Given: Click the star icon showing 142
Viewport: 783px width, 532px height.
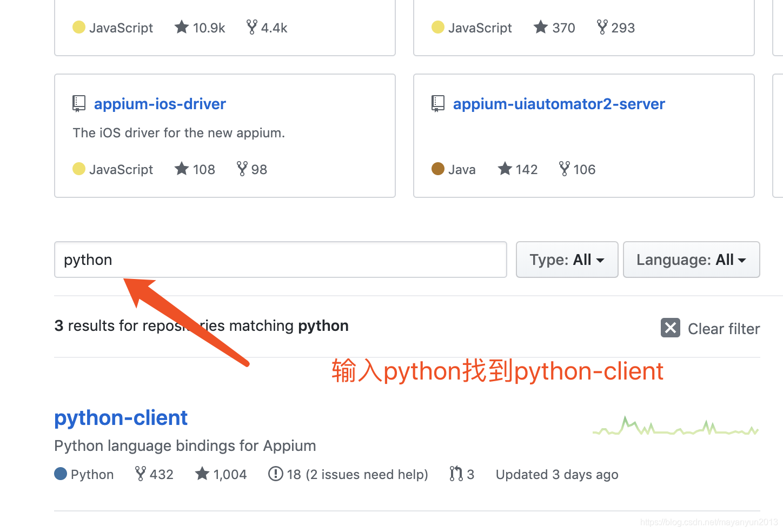Looking at the screenshot, I should (x=505, y=169).
